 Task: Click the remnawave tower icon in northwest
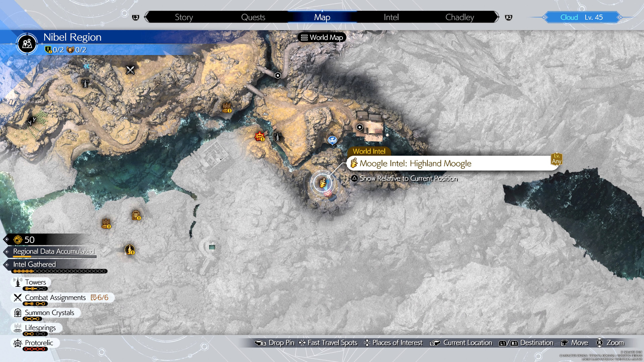(x=85, y=83)
